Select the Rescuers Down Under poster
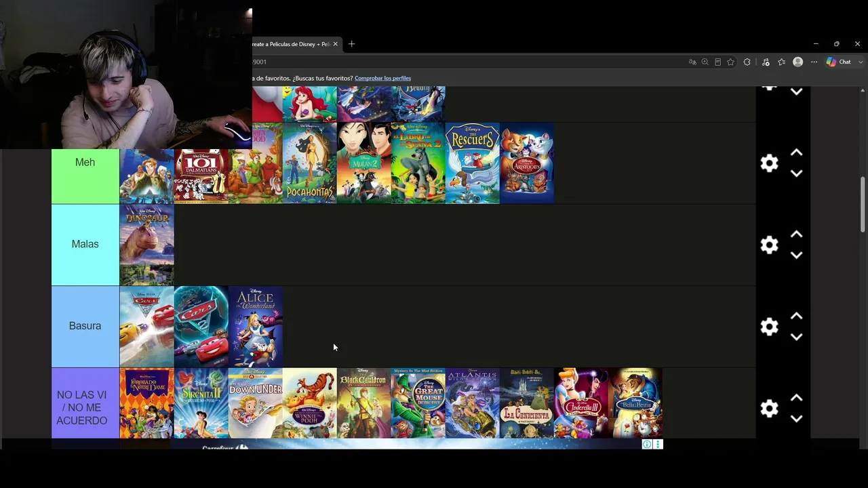Viewport: 868px width, 488px height. pos(256,403)
